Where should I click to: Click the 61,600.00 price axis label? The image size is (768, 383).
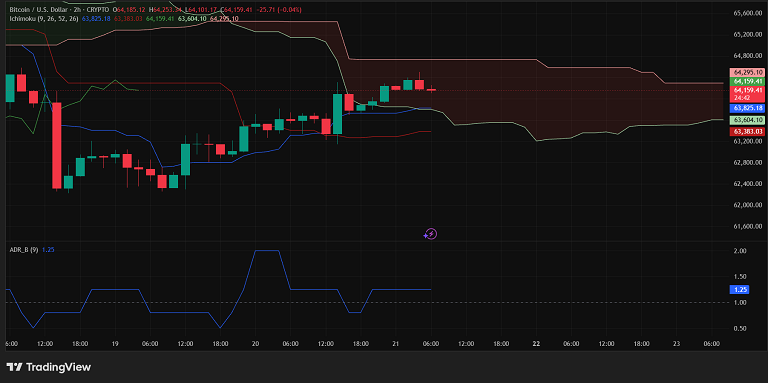click(x=747, y=227)
